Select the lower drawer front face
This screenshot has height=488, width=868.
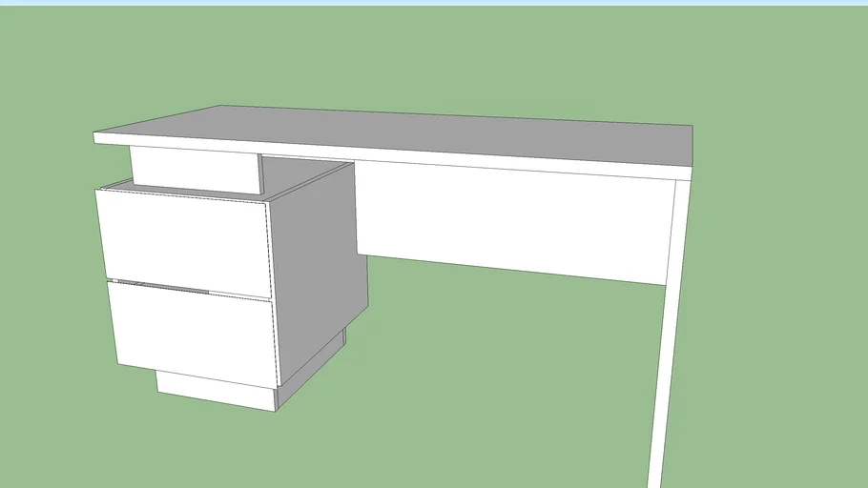(193, 335)
